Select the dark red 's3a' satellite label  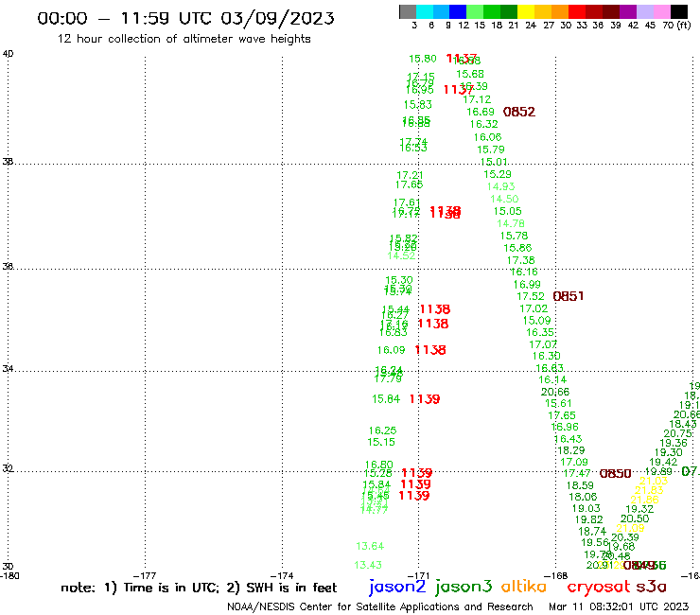(651, 587)
